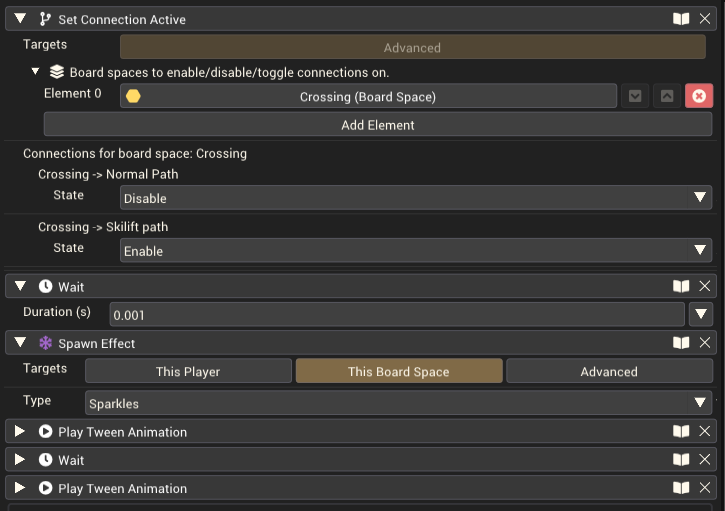
Task: Click the 'Crossing -> Normal Path' label
Action: click(x=108, y=174)
